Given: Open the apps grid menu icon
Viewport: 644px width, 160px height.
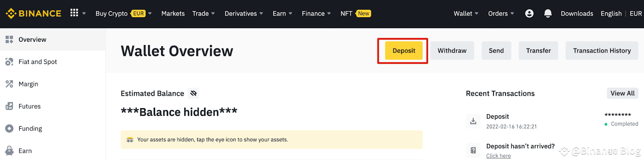Looking at the screenshot, I should [74, 13].
